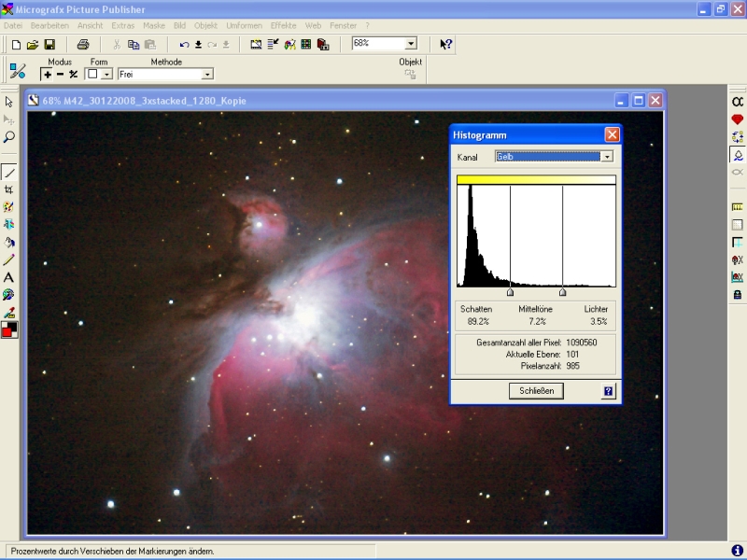The width and height of the screenshot is (747, 560).
Task: Open the Effekte menu
Action: coord(283,25)
